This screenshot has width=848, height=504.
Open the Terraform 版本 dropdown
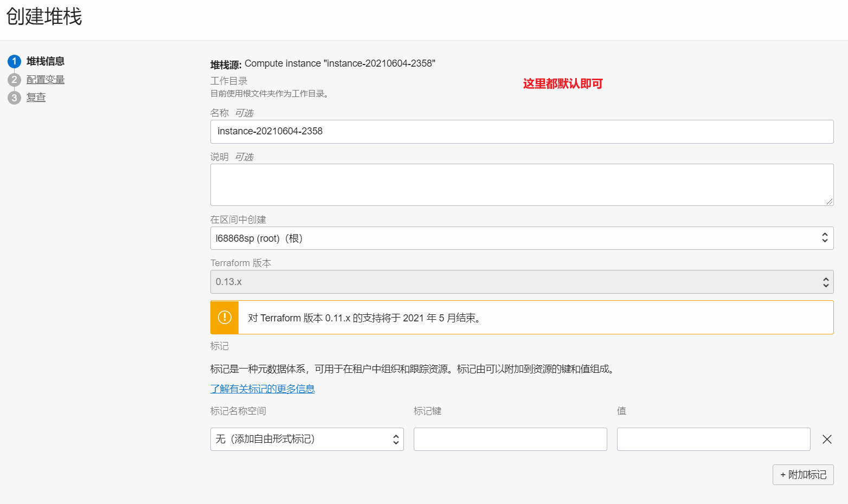[522, 282]
